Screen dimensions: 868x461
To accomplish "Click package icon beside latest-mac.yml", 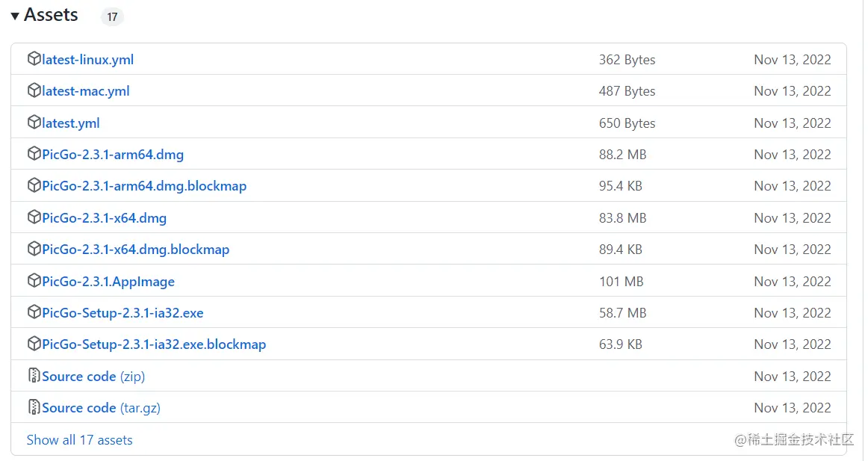I will [x=34, y=90].
